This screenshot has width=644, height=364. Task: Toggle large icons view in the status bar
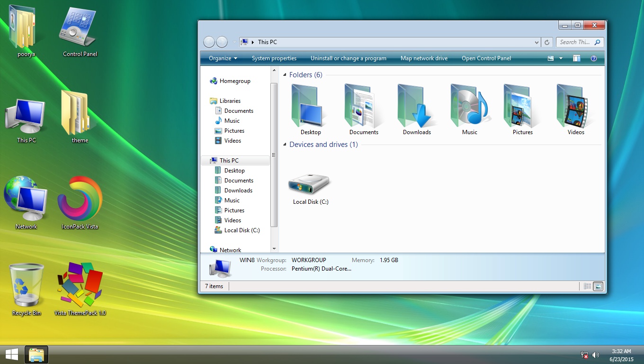pos(598,286)
